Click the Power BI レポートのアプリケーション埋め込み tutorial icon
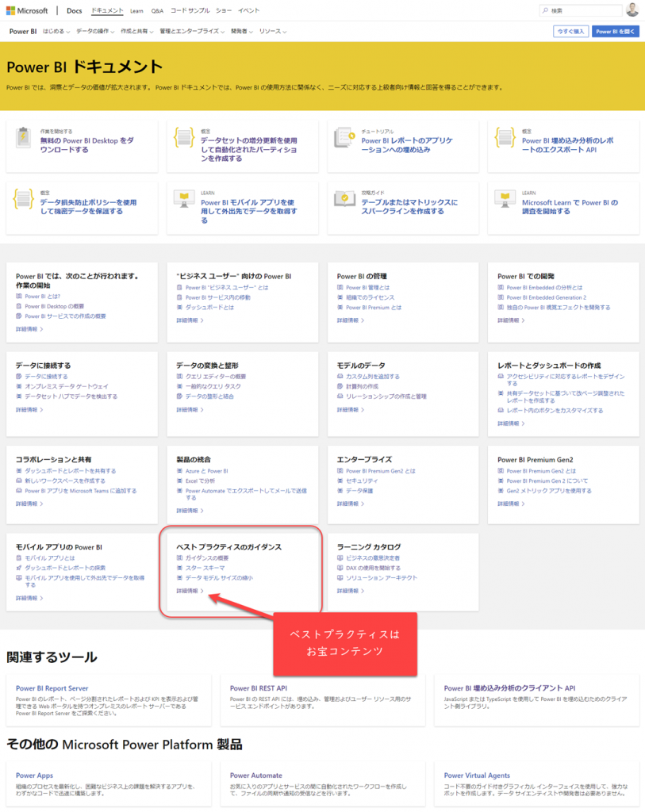Viewport: 645px width, 812px height. [x=344, y=138]
